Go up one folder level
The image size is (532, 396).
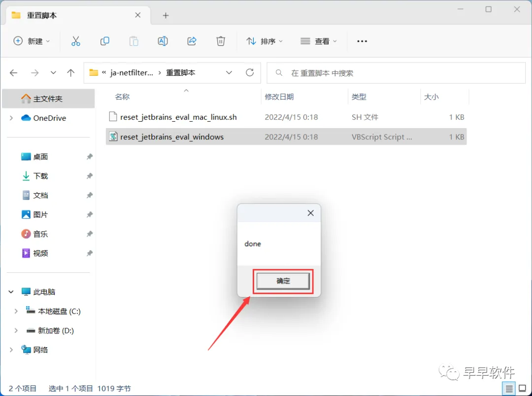(x=70, y=72)
